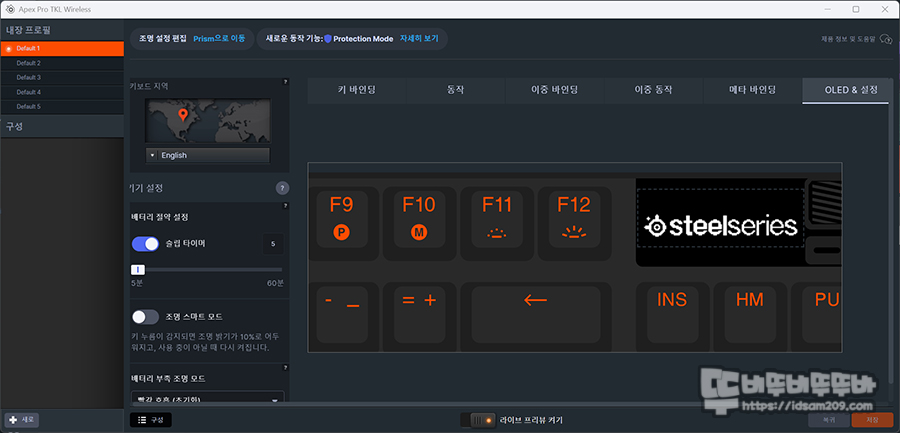Select the Default 2 profile
This screenshot has width=900, height=433.
pos(62,63)
